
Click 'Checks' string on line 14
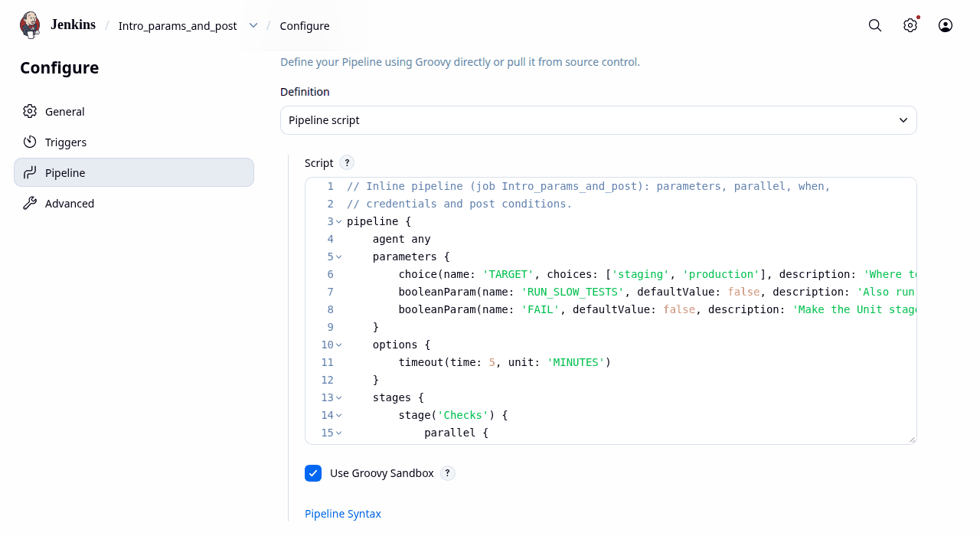463,415
